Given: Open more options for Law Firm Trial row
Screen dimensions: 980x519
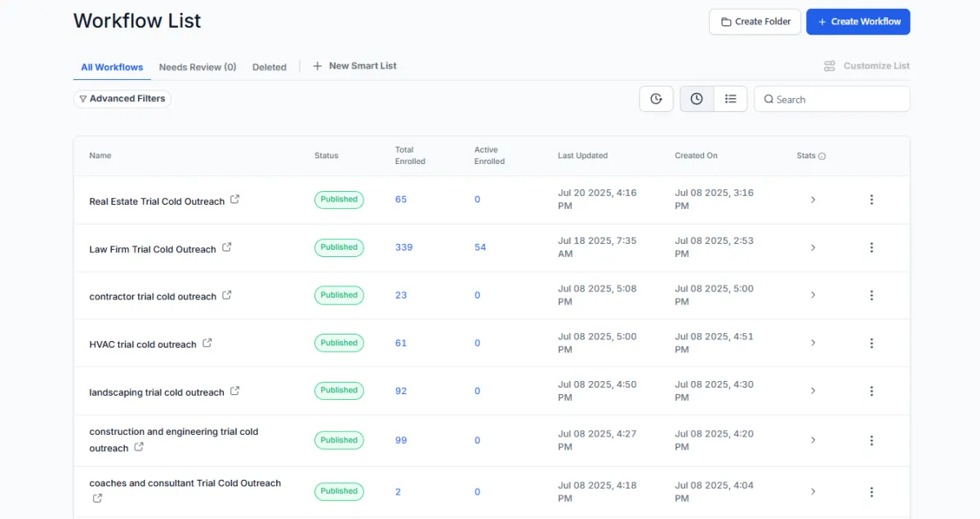Looking at the screenshot, I should tap(871, 247).
